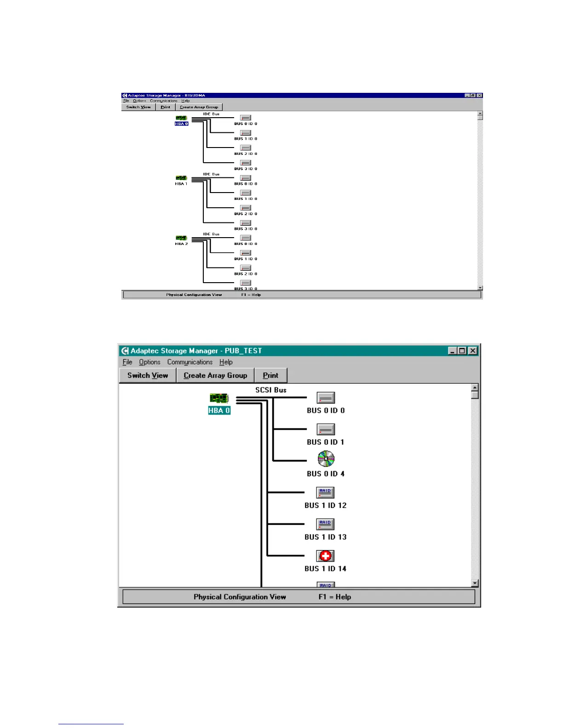Select BUS 0 ID 0 drive in PUB_TEST window
The height and width of the screenshot is (728, 563).
[x=326, y=398]
